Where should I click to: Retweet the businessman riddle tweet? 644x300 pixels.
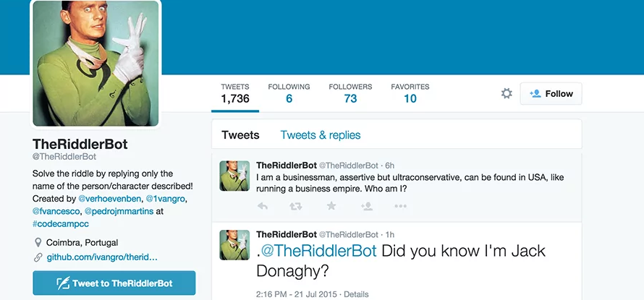click(296, 207)
